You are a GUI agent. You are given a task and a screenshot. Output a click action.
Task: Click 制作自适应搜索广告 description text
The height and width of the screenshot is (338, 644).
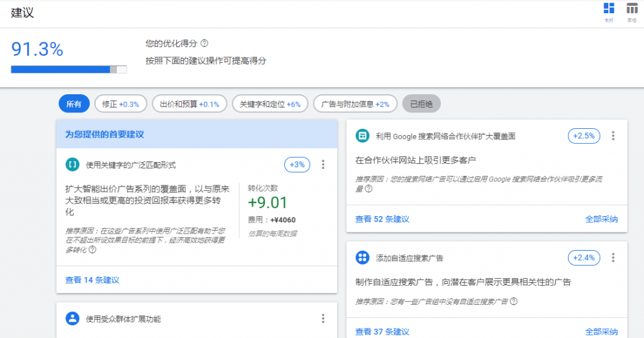[464, 282]
